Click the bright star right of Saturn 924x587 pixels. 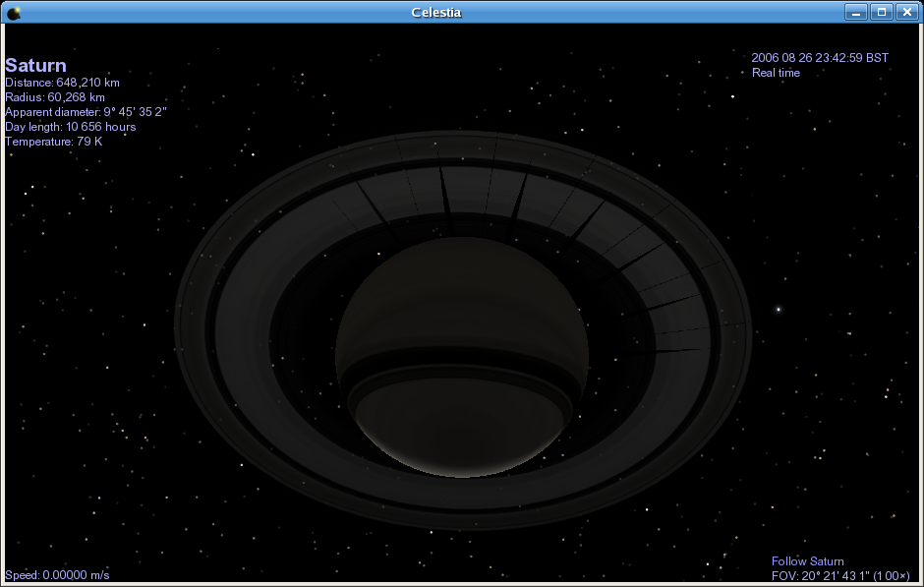(779, 310)
